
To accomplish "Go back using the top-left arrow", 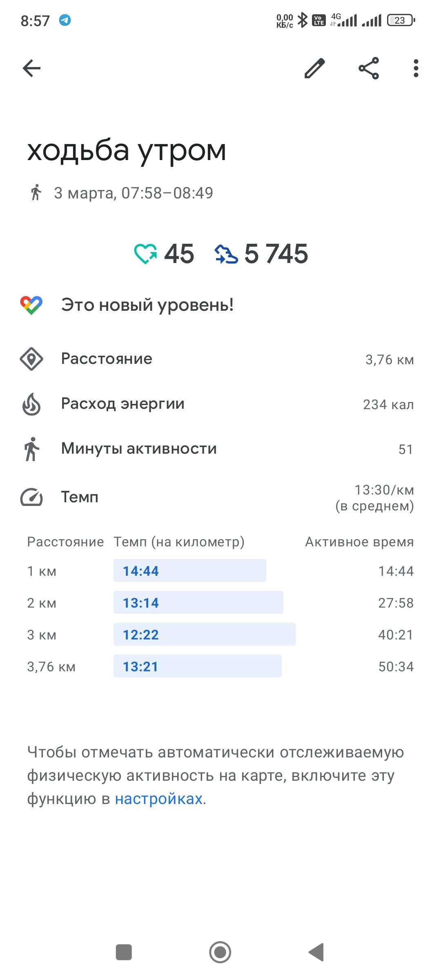I will pyautogui.click(x=31, y=68).
